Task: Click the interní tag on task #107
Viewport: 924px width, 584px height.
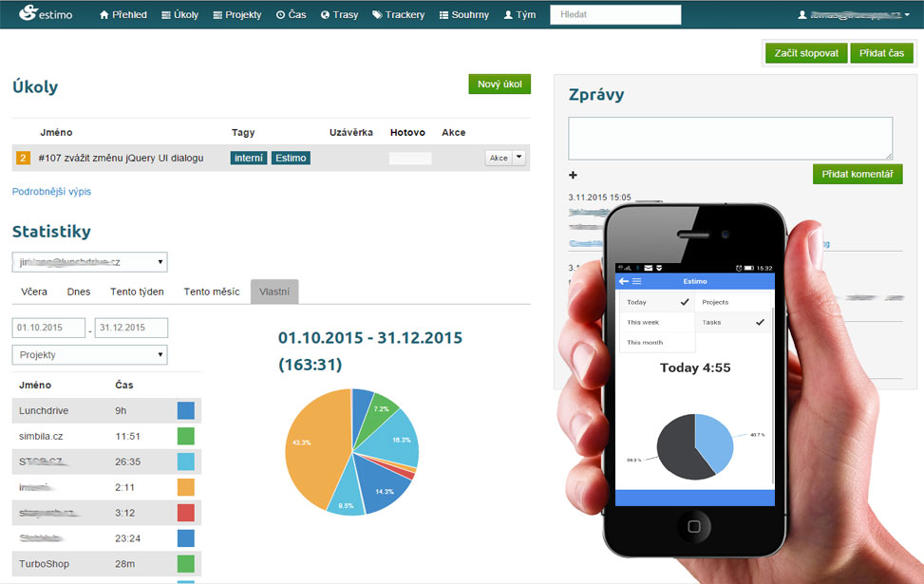Action: coord(248,158)
